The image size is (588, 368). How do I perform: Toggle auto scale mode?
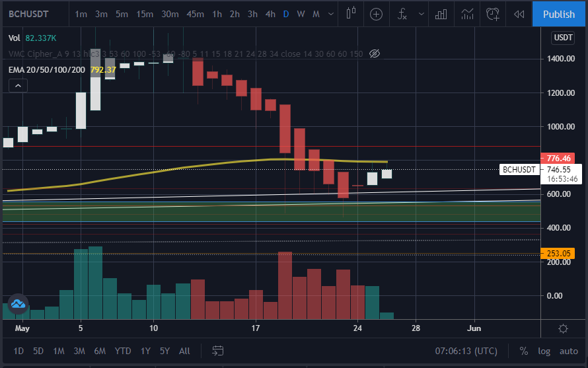click(568, 351)
